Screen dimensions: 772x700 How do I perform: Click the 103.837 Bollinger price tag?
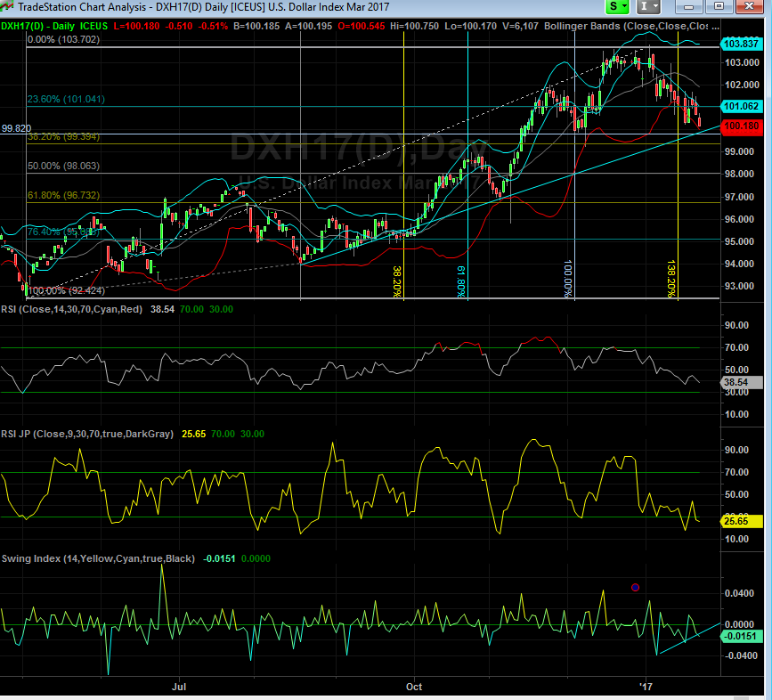[741, 44]
